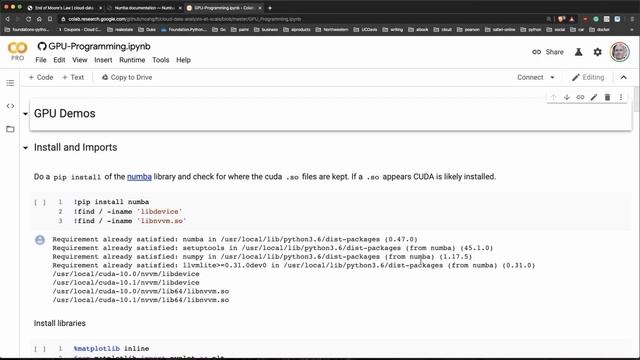Clear output icon beside pip install output
The image size is (640, 360).
[x=40, y=240]
